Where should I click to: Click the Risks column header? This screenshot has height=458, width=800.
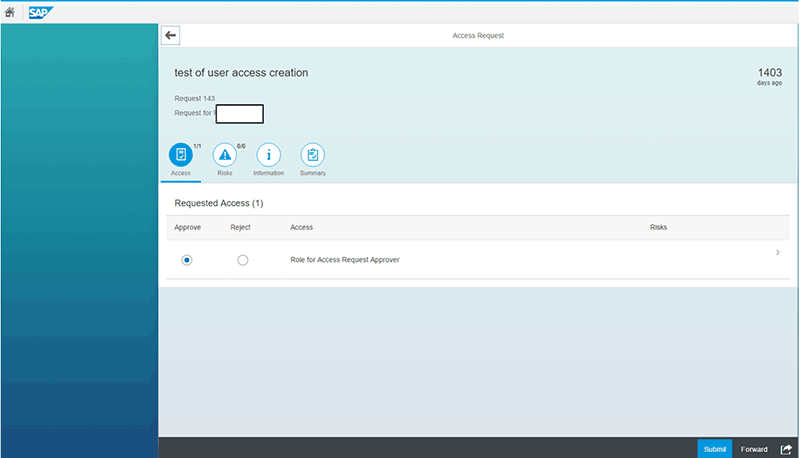click(x=658, y=227)
